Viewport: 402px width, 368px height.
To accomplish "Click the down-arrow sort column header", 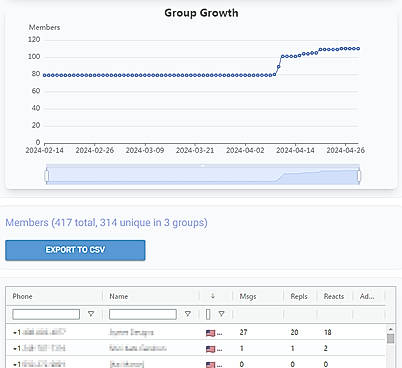I will [213, 296].
